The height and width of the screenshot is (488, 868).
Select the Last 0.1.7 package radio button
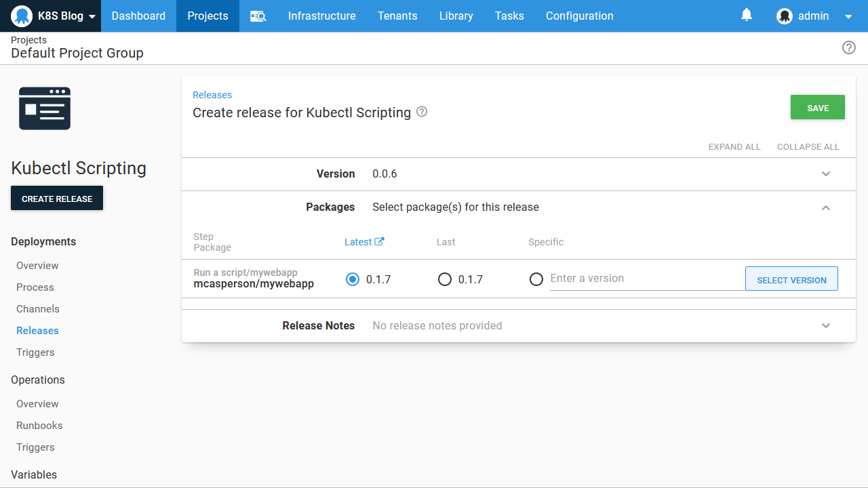coord(445,279)
